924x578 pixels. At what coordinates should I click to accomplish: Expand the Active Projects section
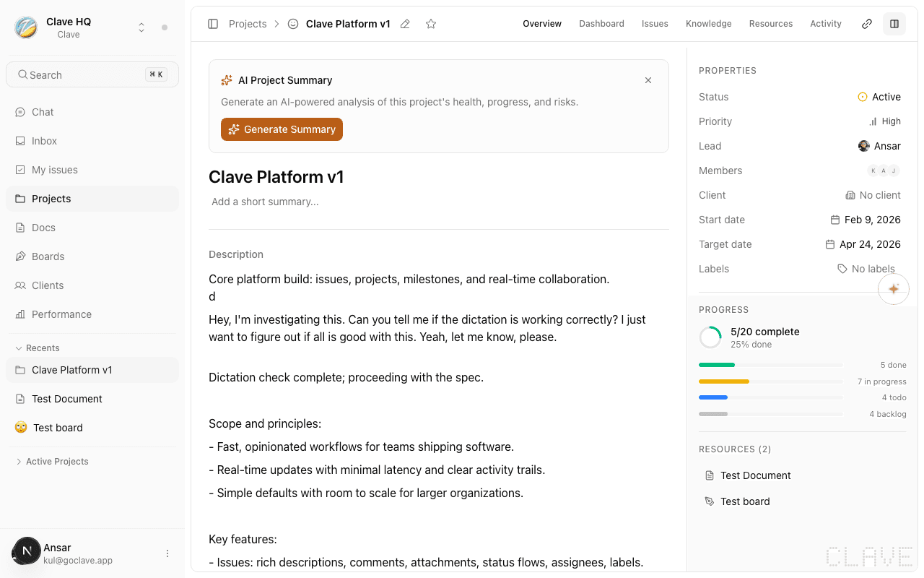pyautogui.click(x=56, y=461)
